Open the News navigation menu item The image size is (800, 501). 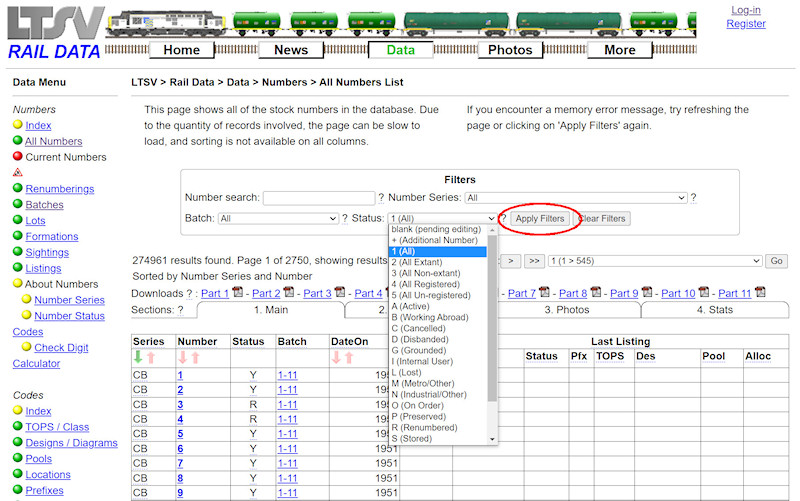pos(291,50)
